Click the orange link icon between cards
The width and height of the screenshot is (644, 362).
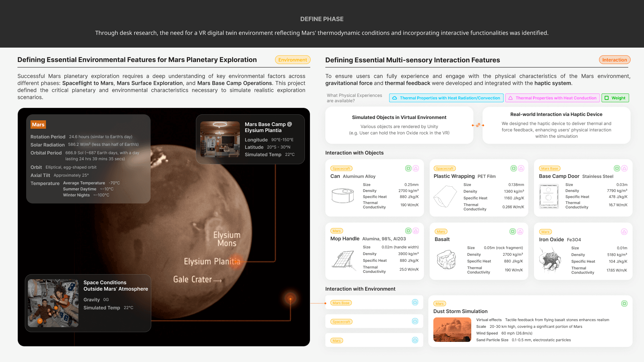(x=478, y=125)
